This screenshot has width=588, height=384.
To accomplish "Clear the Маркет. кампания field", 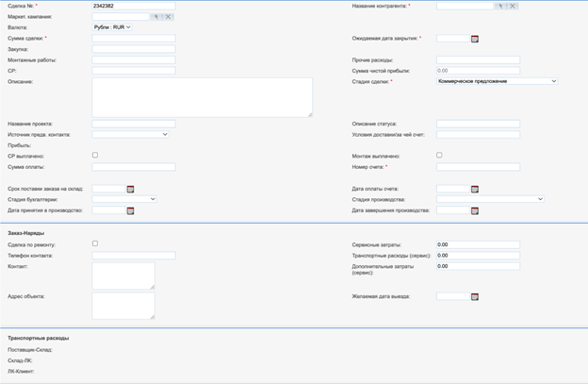I will tap(169, 17).
